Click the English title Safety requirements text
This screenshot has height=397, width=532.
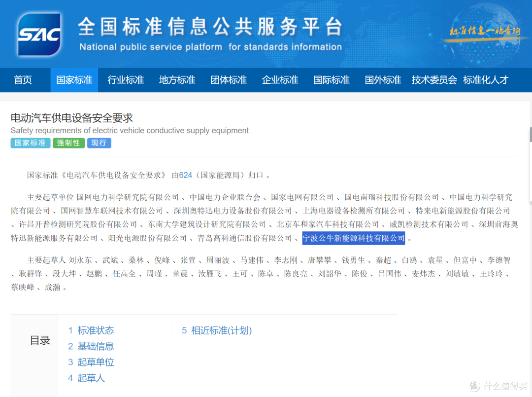(130, 130)
